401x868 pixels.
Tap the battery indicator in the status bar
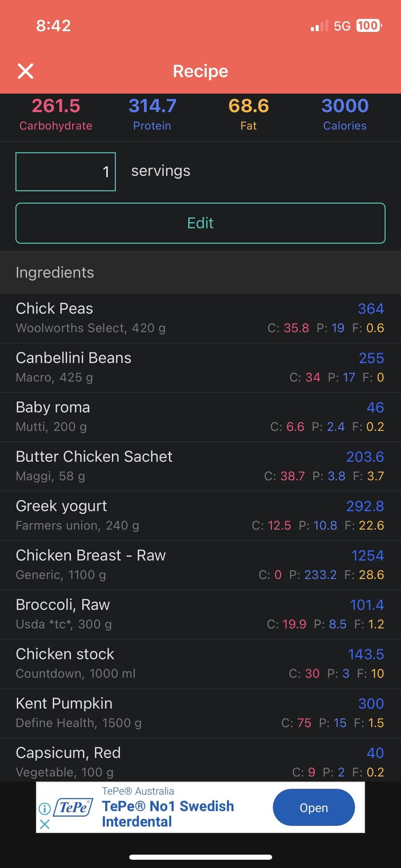(369, 26)
